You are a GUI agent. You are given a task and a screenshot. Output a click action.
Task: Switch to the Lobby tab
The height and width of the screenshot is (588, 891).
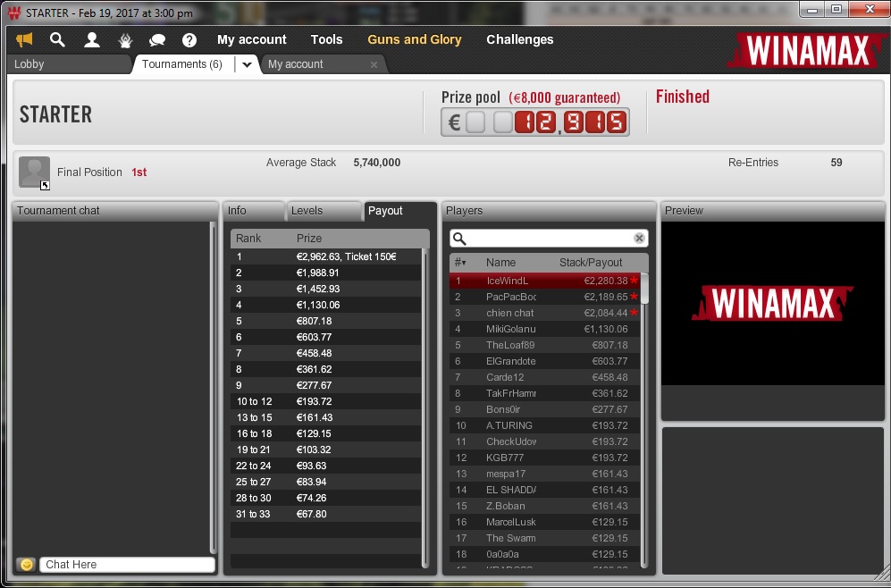tap(68, 64)
